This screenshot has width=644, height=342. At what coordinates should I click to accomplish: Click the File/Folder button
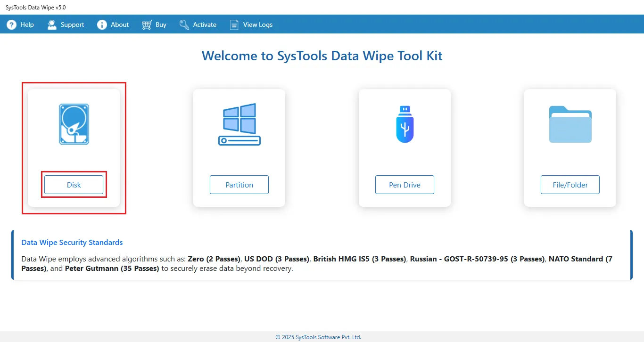point(570,185)
